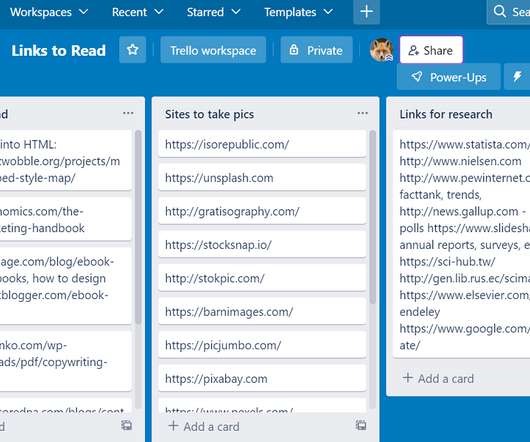This screenshot has height=442, width=530.
Task: Open the stocksnap.io card
Action: (x=262, y=245)
